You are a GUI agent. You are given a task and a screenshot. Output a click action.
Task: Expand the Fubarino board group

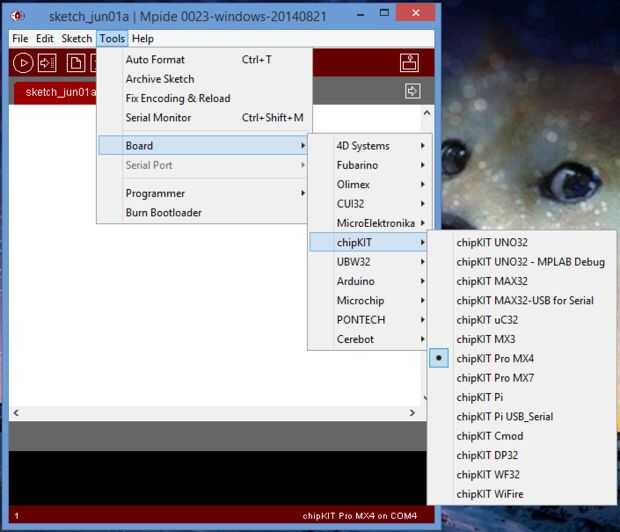tap(369, 165)
